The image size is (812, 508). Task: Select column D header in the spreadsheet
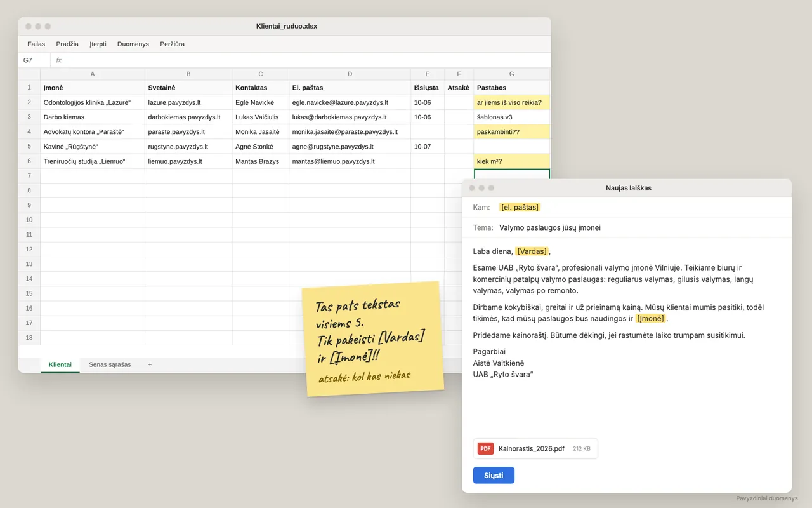(x=350, y=74)
